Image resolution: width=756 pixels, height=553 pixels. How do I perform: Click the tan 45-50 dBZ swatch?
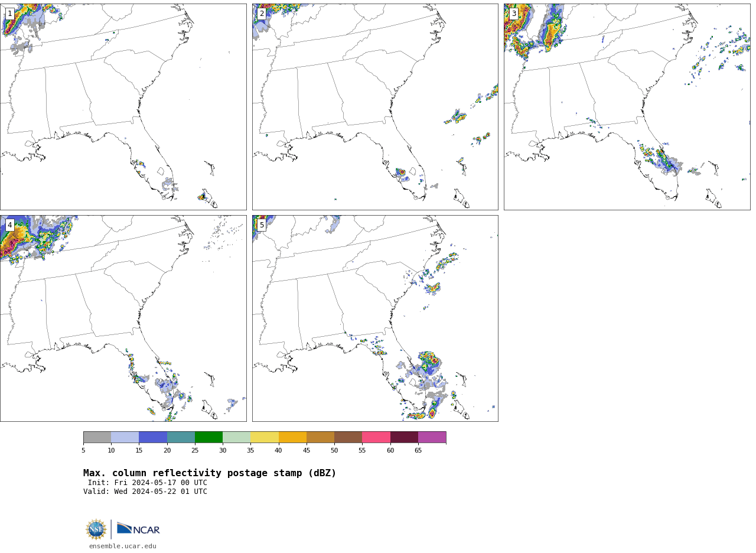[320, 437]
